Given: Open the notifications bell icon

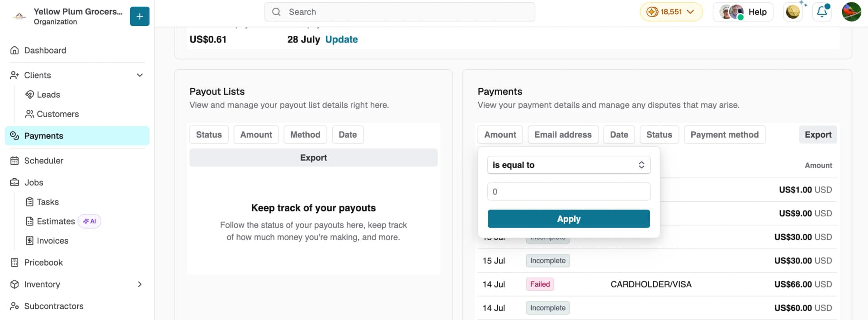Looking at the screenshot, I should coord(822,12).
